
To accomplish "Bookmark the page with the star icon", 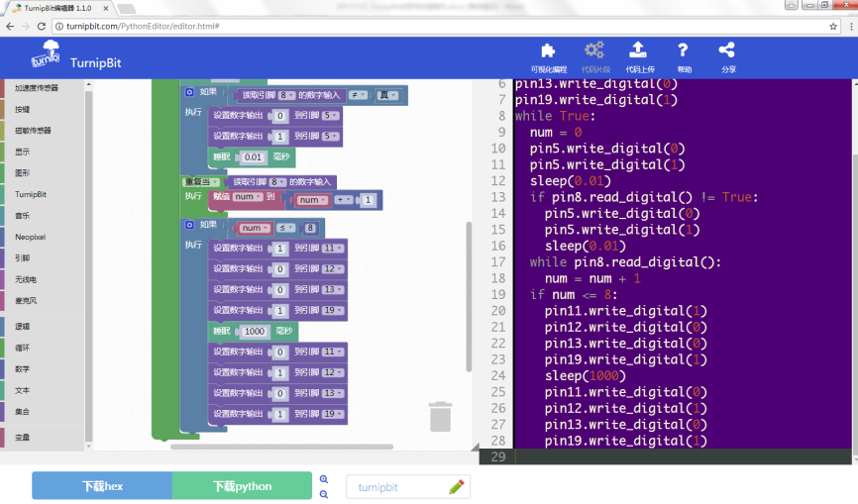I will pos(833,26).
